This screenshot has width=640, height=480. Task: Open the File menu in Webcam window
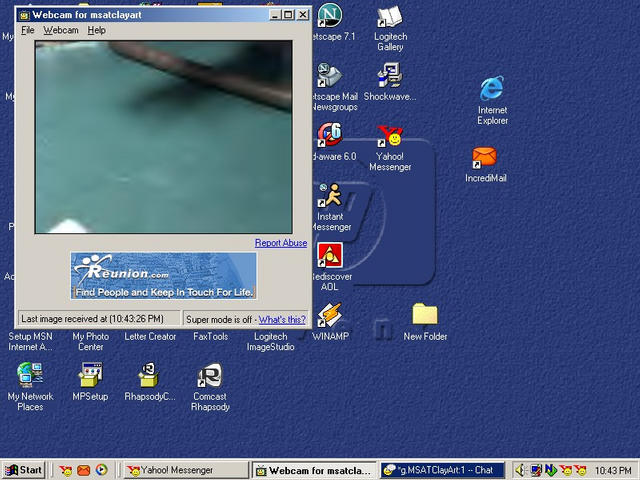pyautogui.click(x=27, y=30)
